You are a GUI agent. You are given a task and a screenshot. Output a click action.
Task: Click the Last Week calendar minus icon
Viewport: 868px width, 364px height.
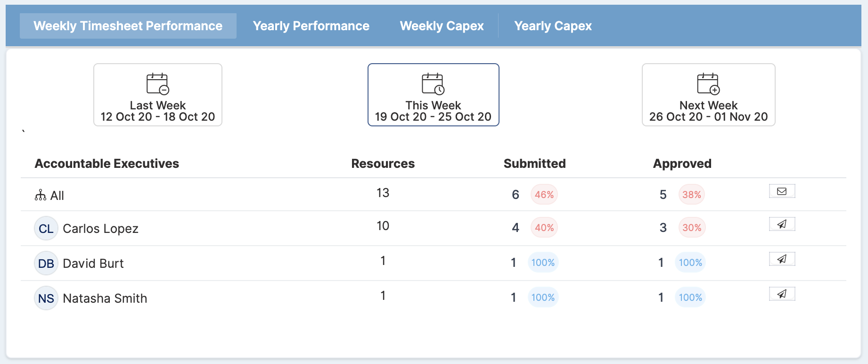tap(158, 84)
